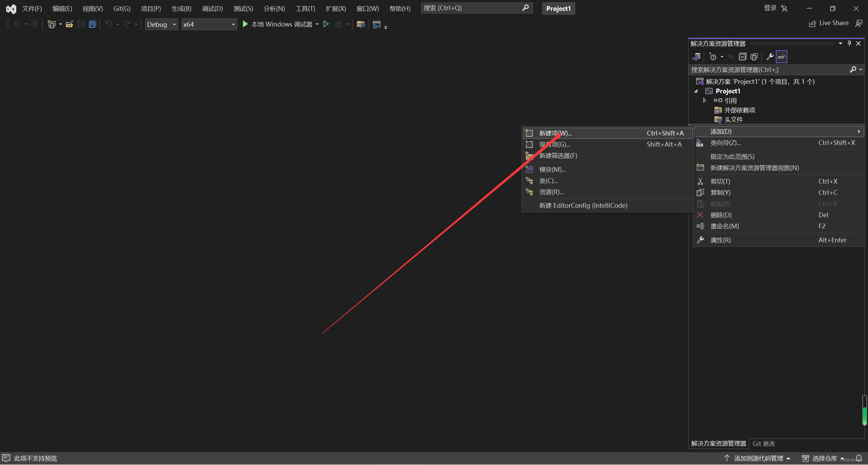Open the x64 platform dropdown

[x=209, y=24]
